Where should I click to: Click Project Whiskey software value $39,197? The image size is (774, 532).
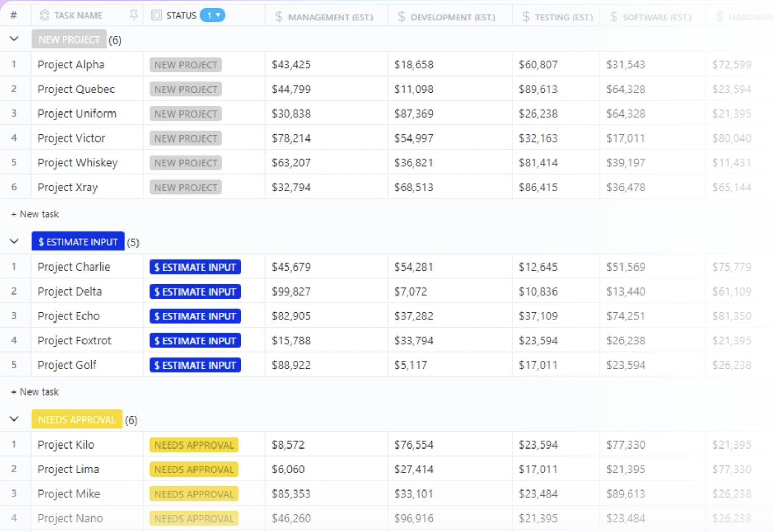coord(626,162)
